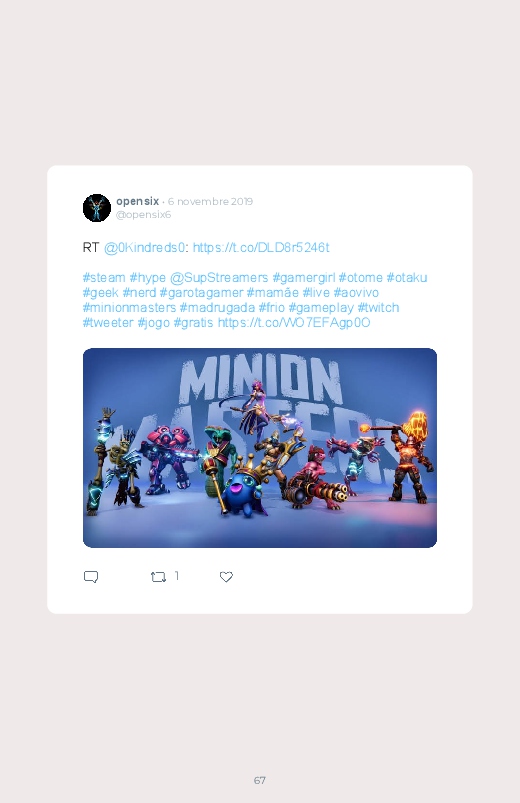The width and height of the screenshot is (520, 803).
Task: Click the opensix display name
Action: click(137, 202)
